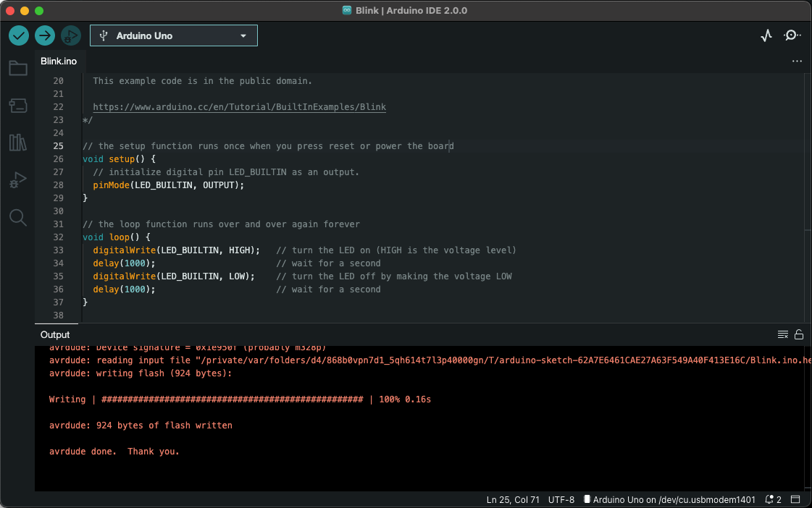Click the Verify sketch checkmark button
The height and width of the screenshot is (508, 812).
pyautogui.click(x=19, y=35)
